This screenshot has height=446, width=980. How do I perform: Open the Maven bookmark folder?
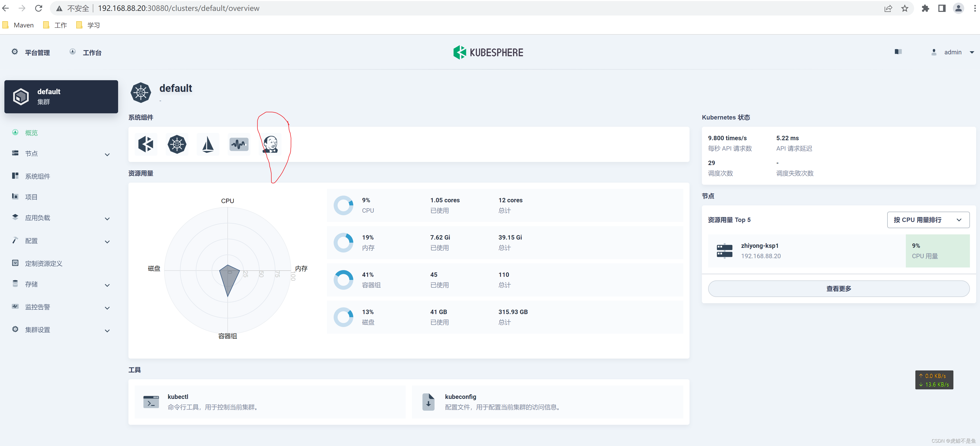pyautogui.click(x=18, y=25)
